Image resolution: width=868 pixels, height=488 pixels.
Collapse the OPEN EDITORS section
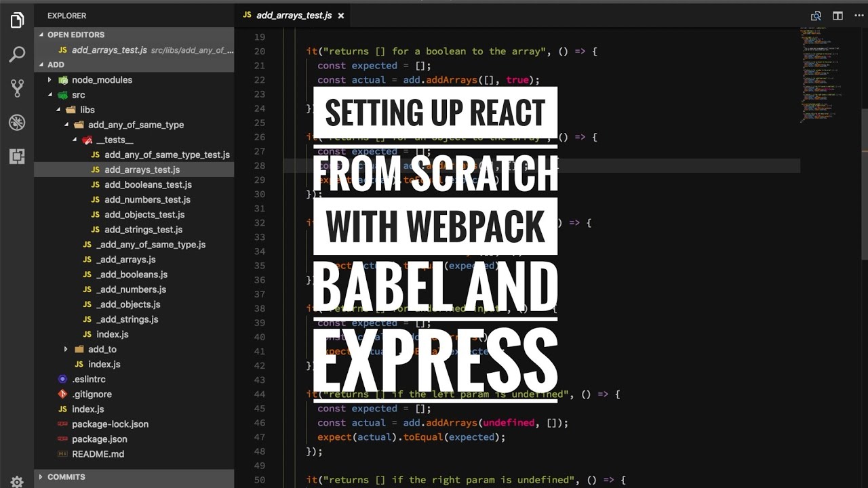[x=134, y=35]
